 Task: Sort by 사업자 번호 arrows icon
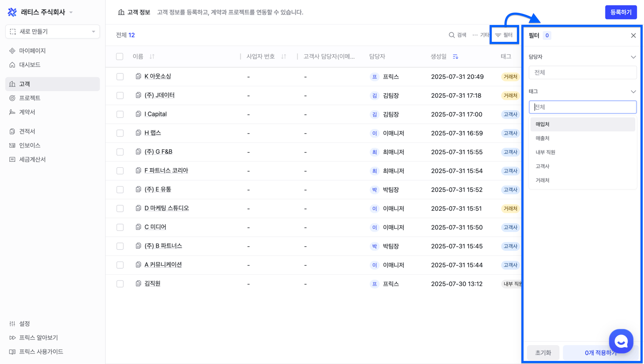(x=284, y=57)
